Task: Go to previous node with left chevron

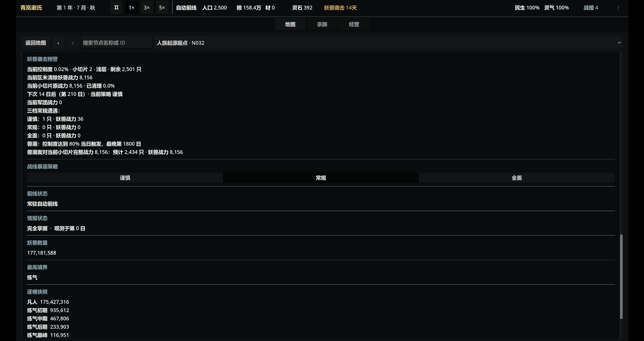Action: pyautogui.click(x=58, y=43)
